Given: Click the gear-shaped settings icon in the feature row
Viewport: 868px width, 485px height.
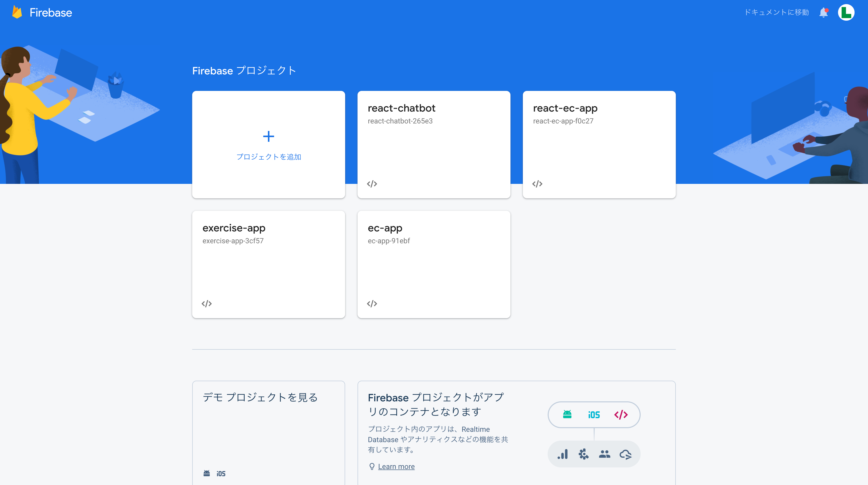Looking at the screenshot, I should coord(583,454).
